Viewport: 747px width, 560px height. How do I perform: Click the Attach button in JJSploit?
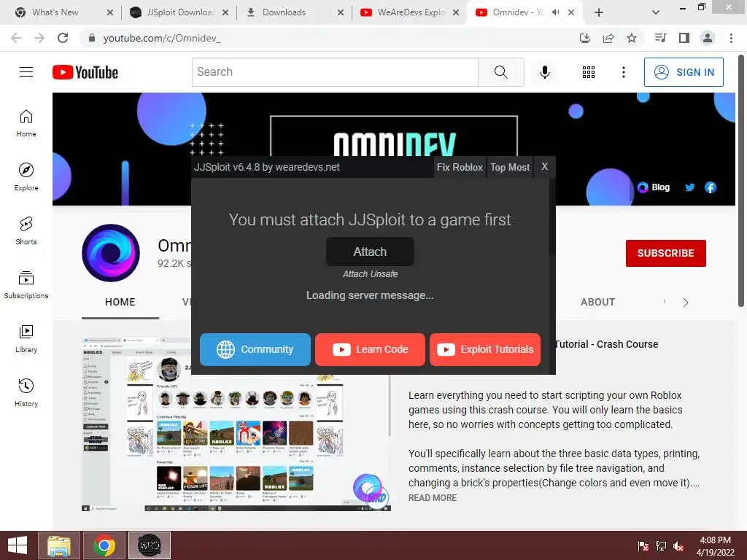coord(370,252)
